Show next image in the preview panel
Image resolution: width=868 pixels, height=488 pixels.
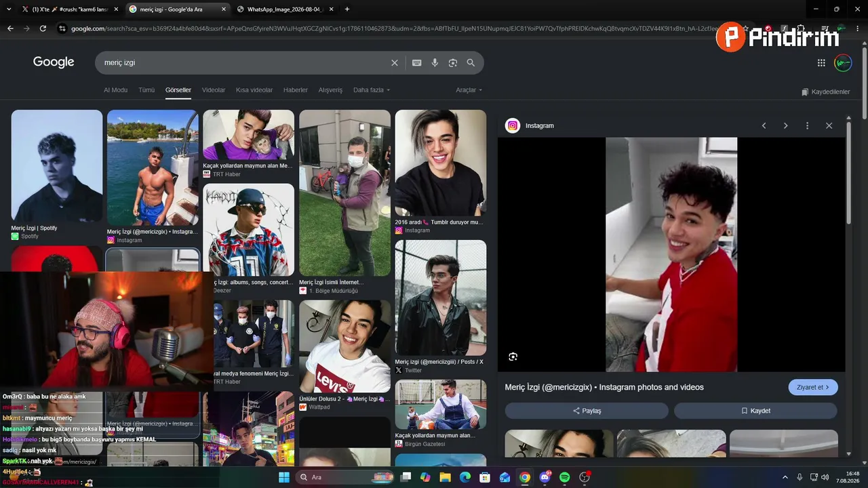[785, 125]
